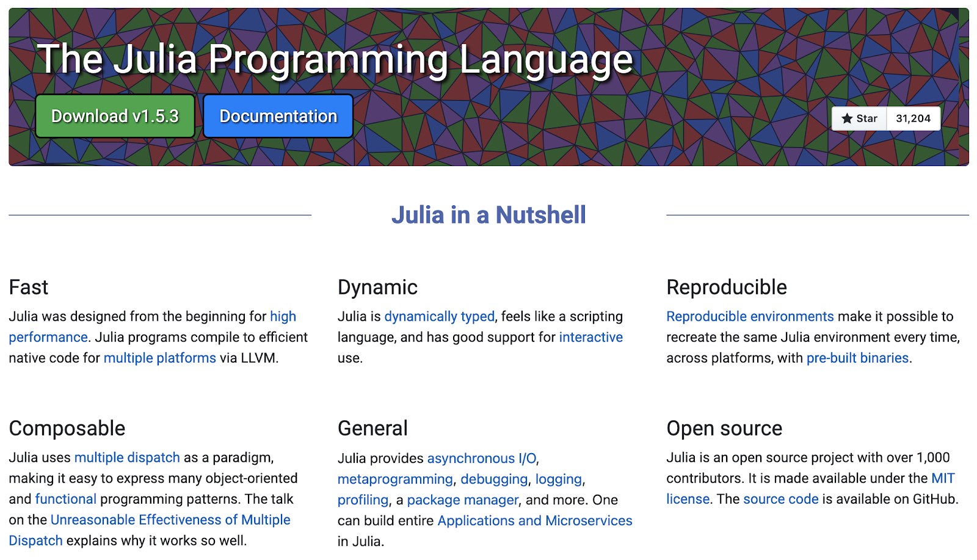This screenshot has height=560, width=977.
Task: Open 'Reproducible environments' link
Action: coord(750,316)
